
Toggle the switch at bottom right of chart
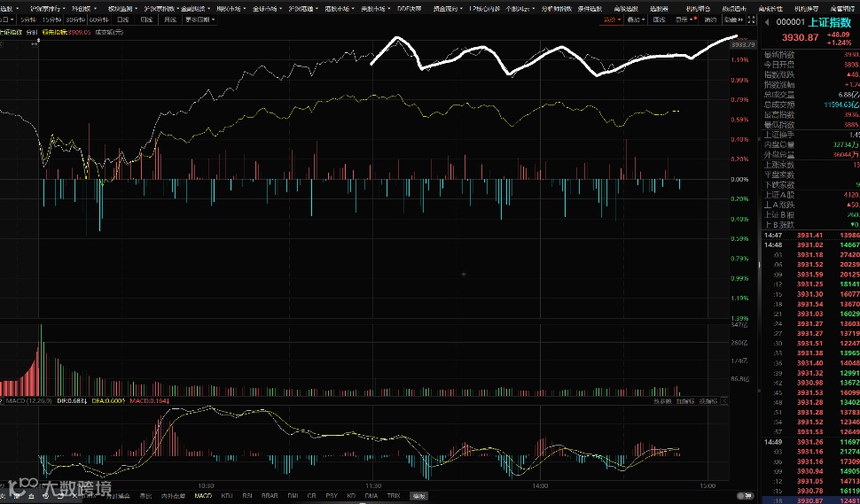coord(744,496)
